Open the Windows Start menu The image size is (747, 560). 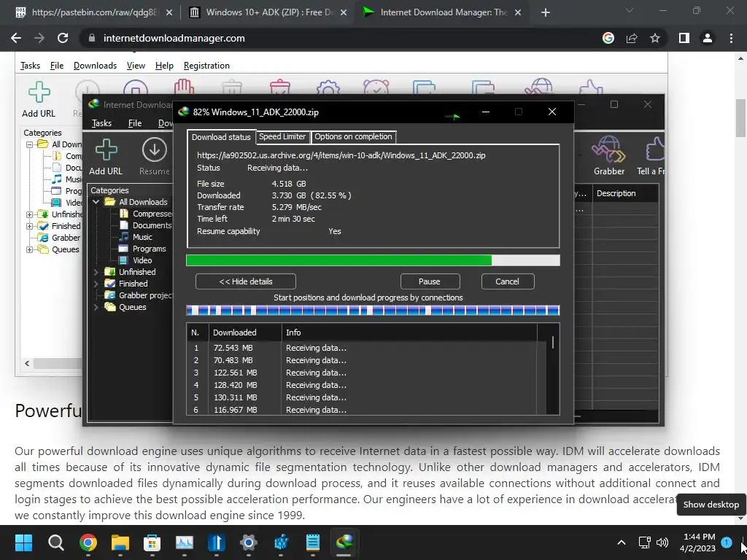coord(23,542)
